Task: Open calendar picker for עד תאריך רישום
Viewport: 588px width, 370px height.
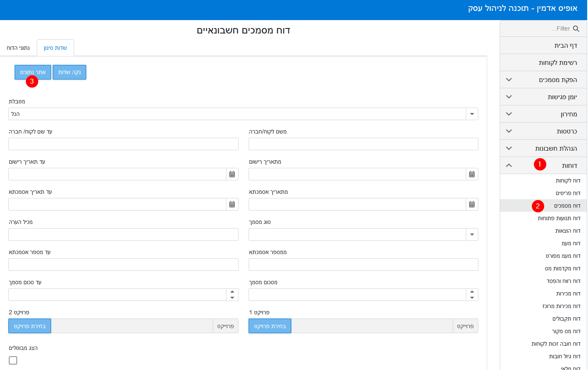Action: click(232, 174)
